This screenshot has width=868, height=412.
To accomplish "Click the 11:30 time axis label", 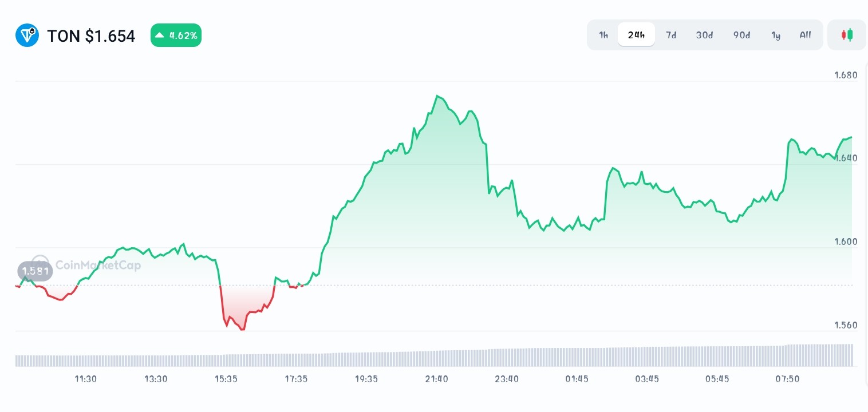I will point(85,379).
